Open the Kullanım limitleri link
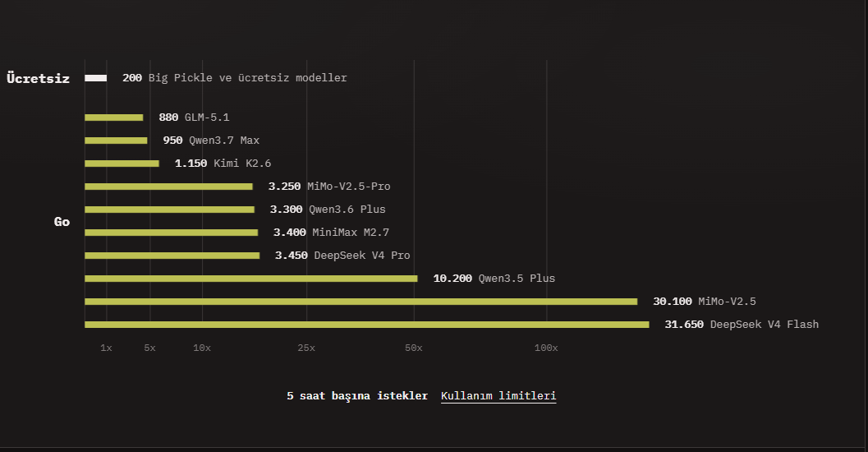 tap(498, 395)
